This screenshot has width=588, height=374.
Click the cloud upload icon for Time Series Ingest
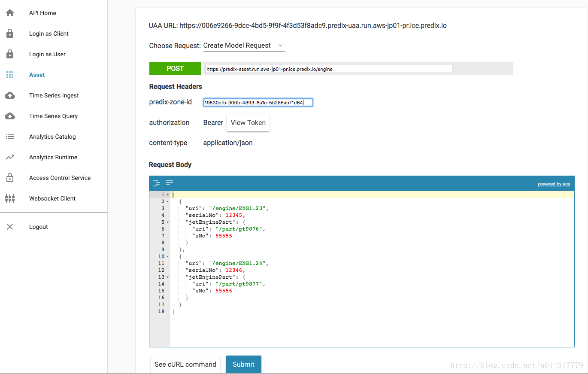click(10, 95)
